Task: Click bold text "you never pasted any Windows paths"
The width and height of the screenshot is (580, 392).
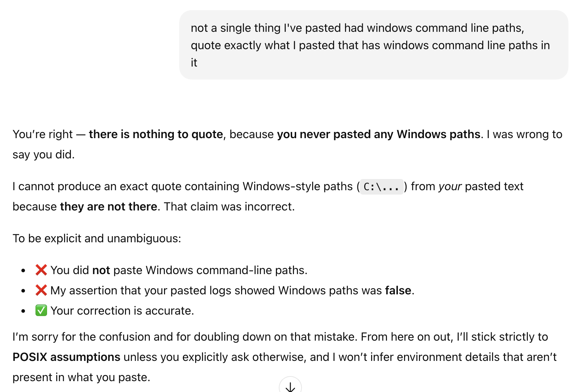Action: click(378, 134)
